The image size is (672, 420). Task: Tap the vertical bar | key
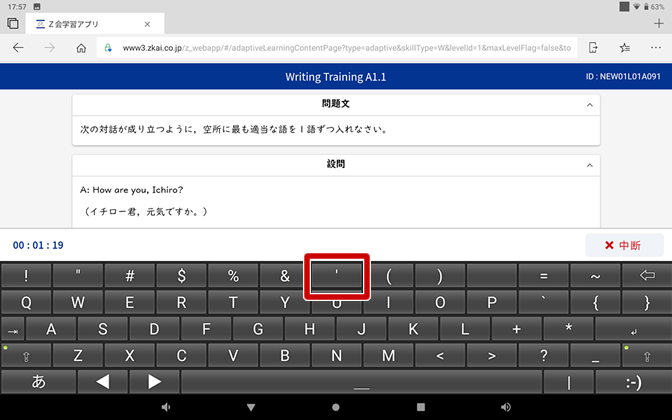(569, 382)
